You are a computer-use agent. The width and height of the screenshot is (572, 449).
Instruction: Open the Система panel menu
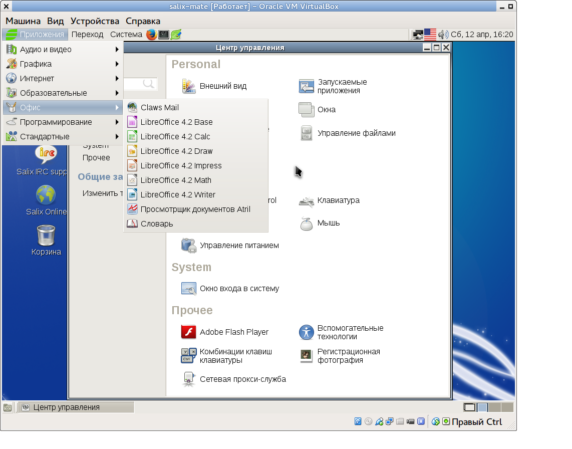tap(126, 35)
